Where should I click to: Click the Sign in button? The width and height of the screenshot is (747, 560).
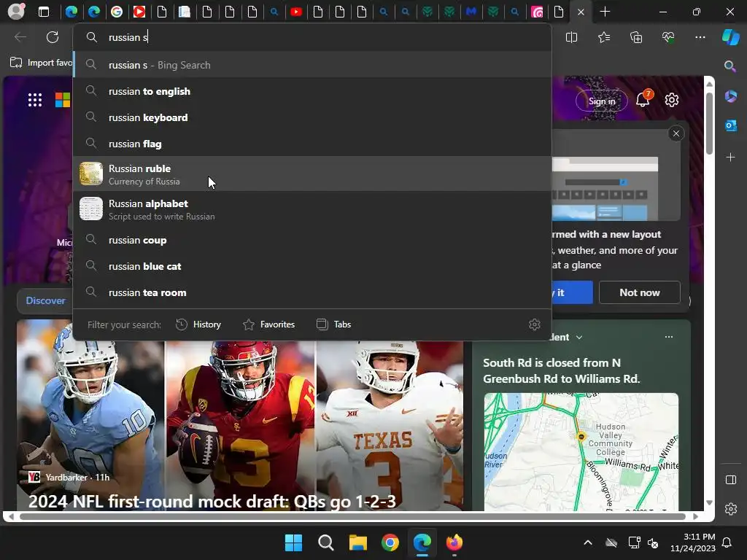(x=602, y=101)
